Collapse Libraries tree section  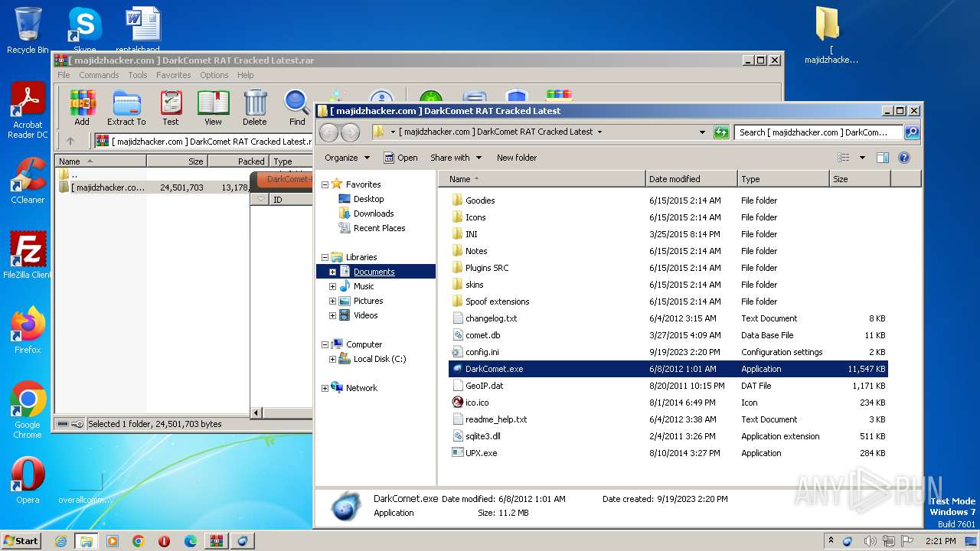pos(325,257)
